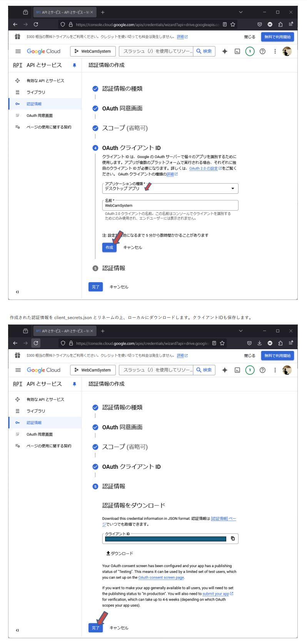Open submit your app link
The height and width of the screenshot is (644, 307).
coord(218,594)
